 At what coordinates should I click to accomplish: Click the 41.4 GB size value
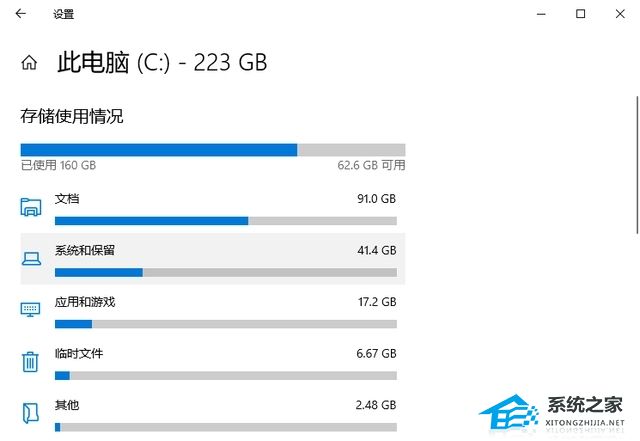coord(376,250)
